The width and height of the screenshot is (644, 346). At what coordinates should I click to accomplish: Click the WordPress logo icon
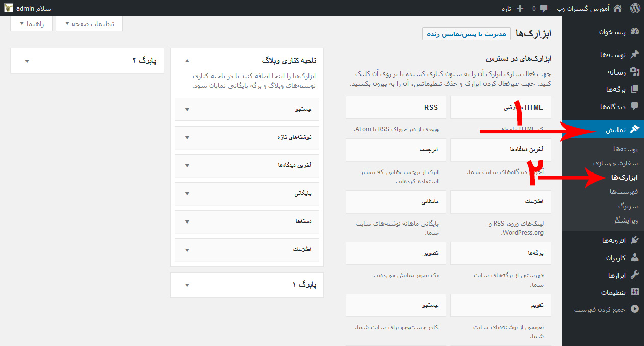point(634,8)
